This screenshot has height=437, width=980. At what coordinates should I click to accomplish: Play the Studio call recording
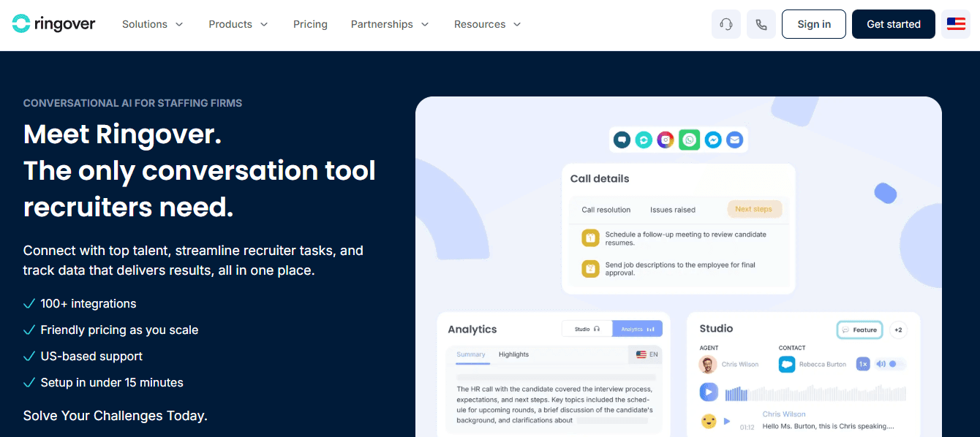point(709,392)
